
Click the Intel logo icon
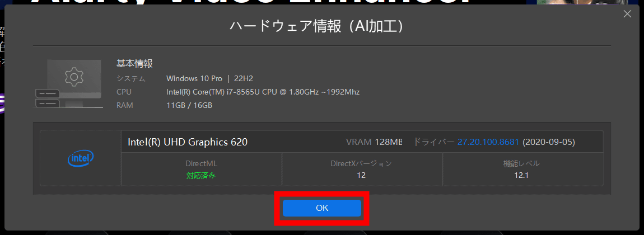(x=81, y=158)
